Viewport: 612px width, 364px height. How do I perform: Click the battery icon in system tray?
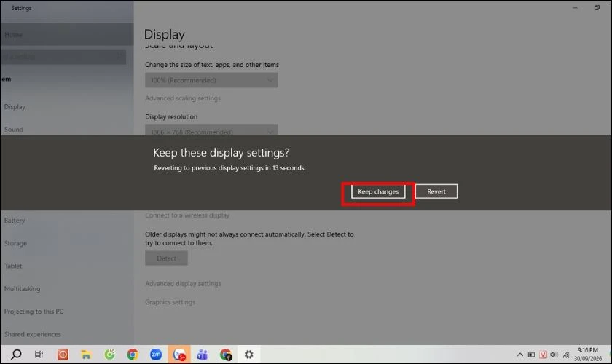pyautogui.click(x=531, y=355)
